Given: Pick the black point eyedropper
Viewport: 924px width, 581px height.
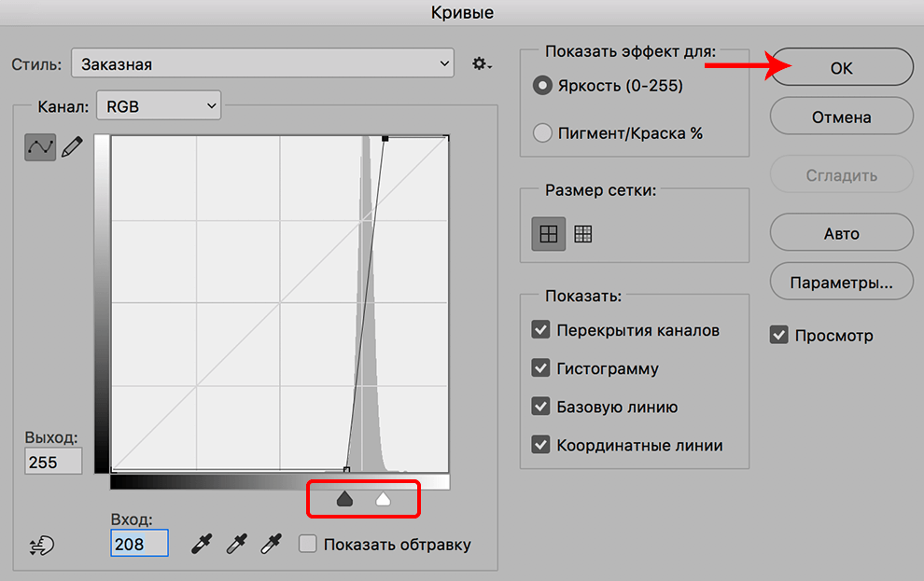Looking at the screenshot, I should pyautogui.click(x=202, y=544).
